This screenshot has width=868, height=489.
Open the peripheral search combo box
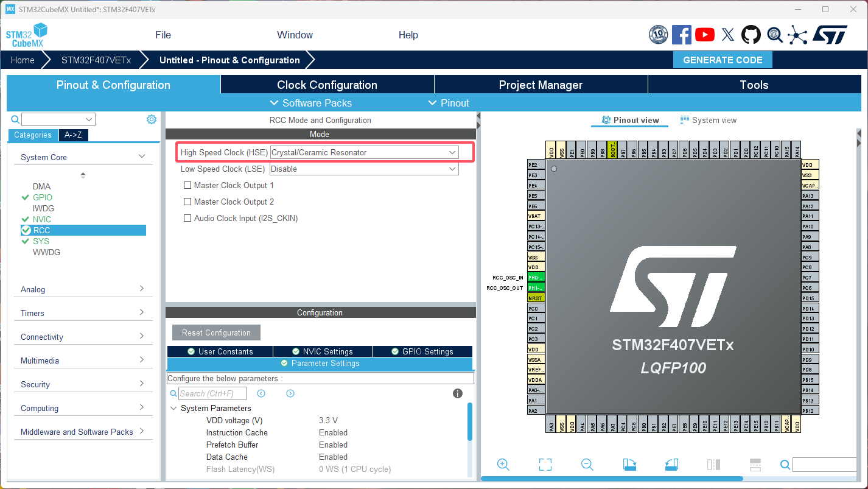tap(58, 119)
